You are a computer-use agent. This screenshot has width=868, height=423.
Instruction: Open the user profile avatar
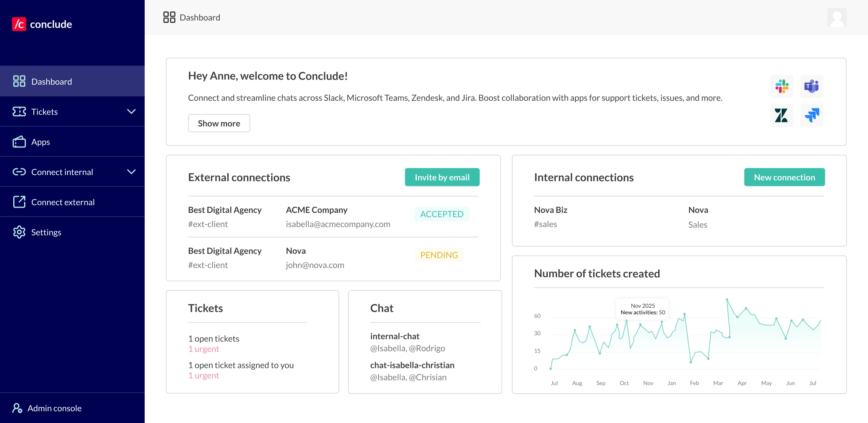[x=837, y=18]
